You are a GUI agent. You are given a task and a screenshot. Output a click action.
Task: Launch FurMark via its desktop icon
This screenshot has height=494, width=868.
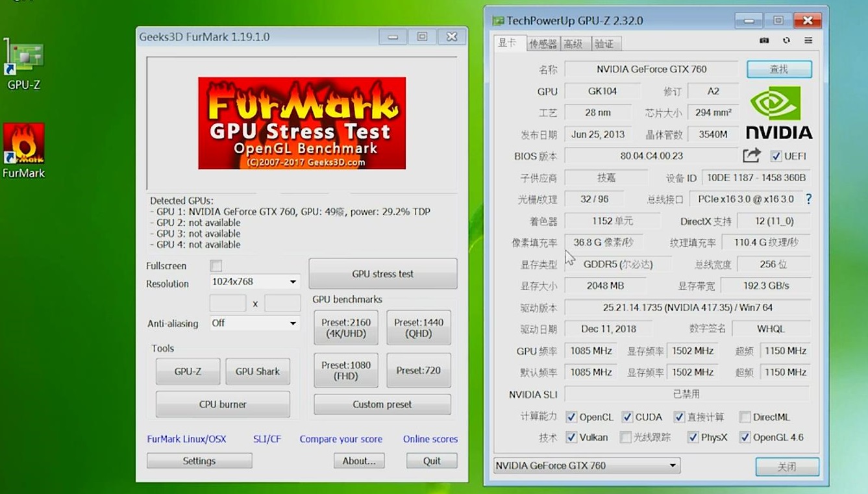(x=23, y=149)
